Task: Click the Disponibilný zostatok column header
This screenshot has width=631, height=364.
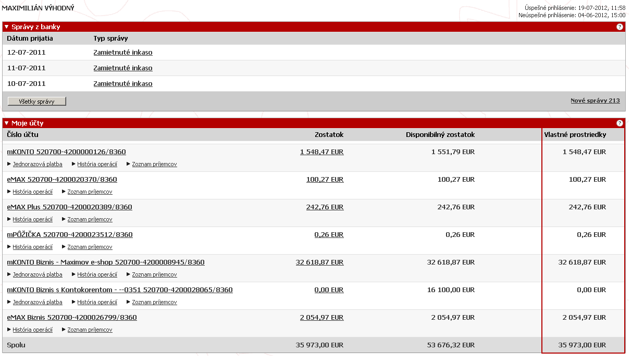Action: pos(440,135)
